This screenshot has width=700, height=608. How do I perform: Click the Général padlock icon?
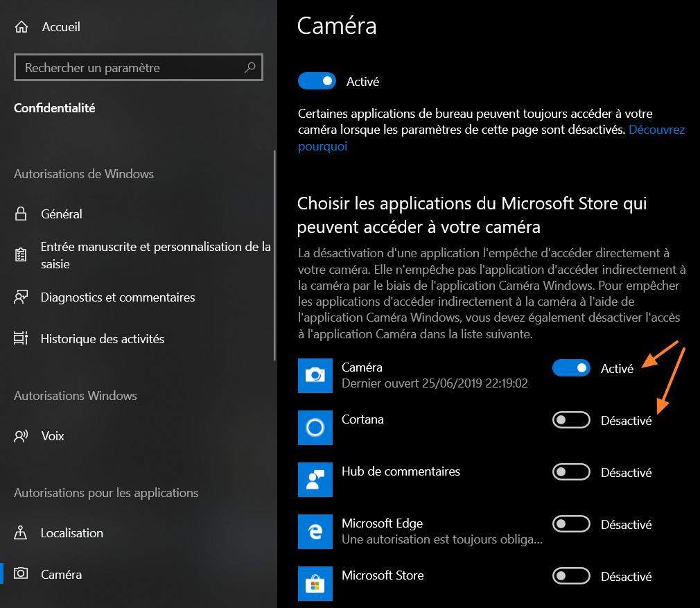[x=21, y=214]
